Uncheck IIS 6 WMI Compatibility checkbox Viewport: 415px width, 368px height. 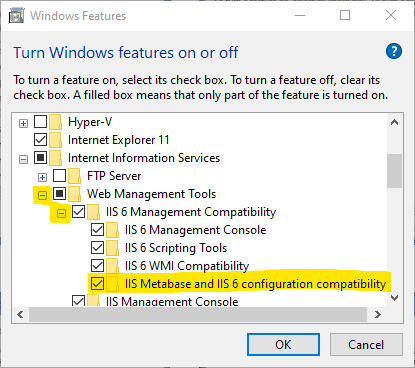[97, 266]
